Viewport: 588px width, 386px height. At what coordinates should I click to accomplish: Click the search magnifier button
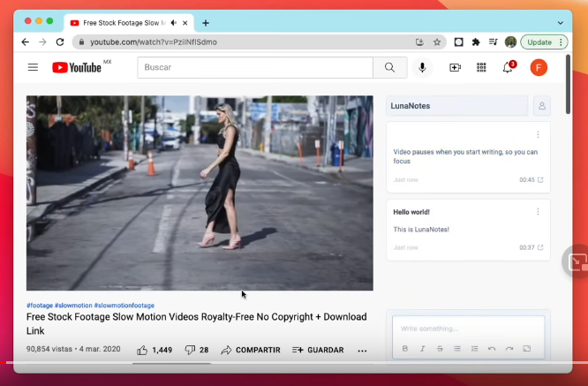(390, 67)
